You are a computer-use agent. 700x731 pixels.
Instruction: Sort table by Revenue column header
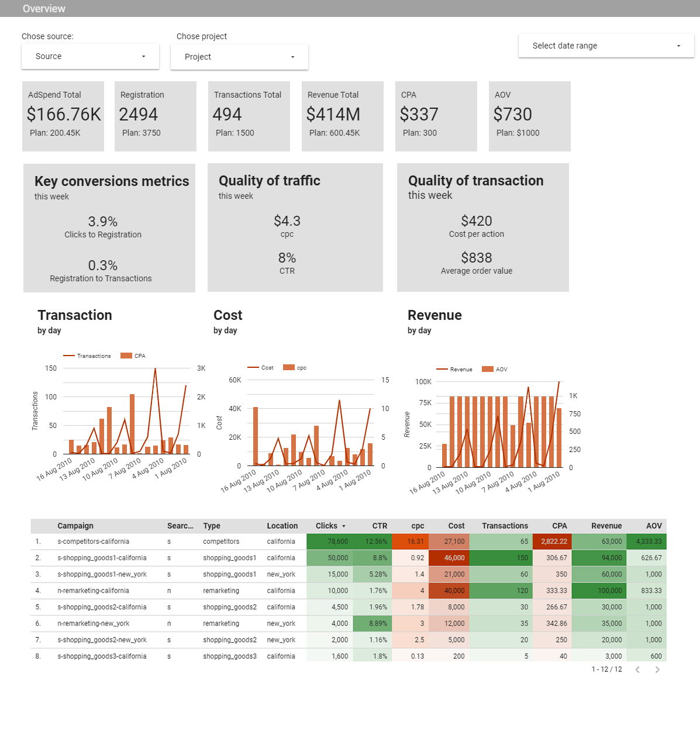coord(606,526)
